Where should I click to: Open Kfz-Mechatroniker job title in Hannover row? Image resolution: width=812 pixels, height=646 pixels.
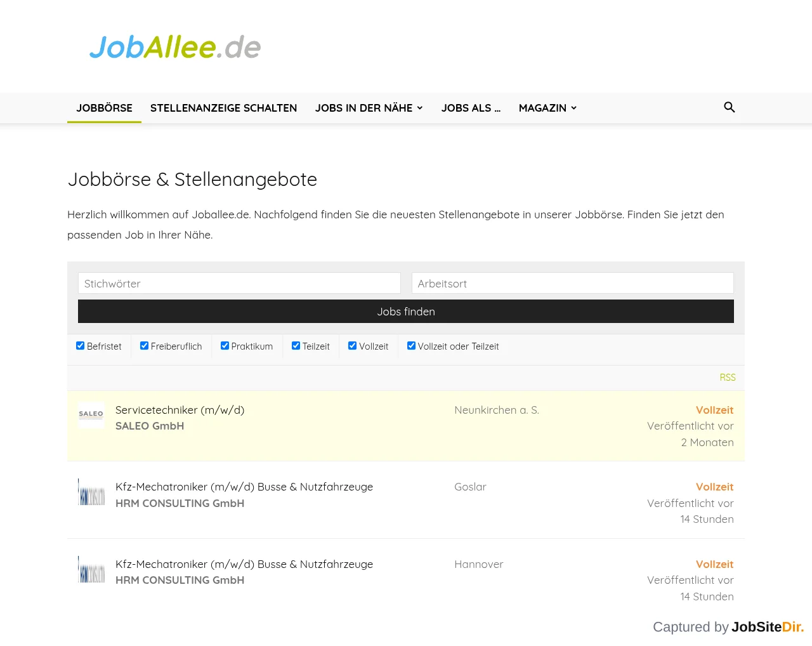click(244, 564)
